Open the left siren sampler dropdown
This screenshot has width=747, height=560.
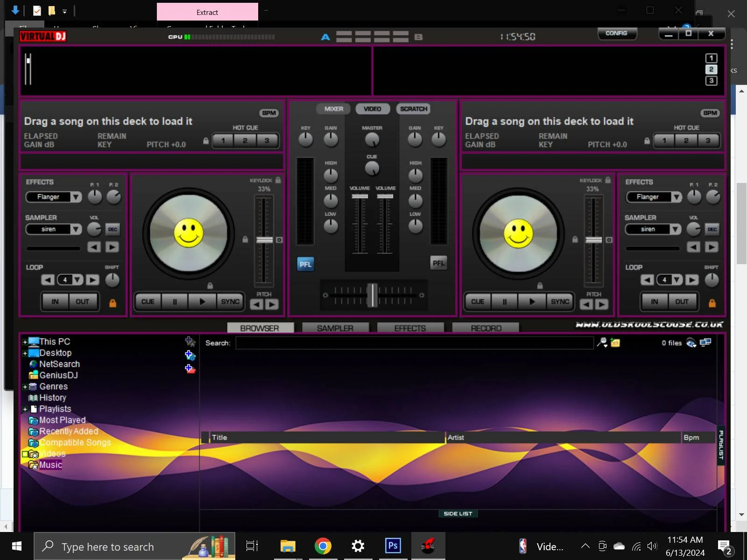point(76,229)
